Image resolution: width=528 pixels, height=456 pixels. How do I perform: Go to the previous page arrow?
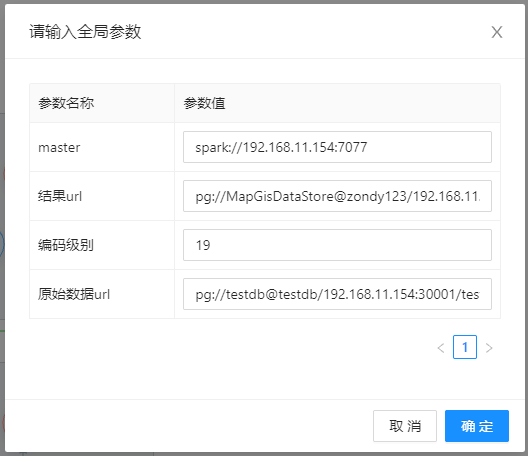point(441,347)
